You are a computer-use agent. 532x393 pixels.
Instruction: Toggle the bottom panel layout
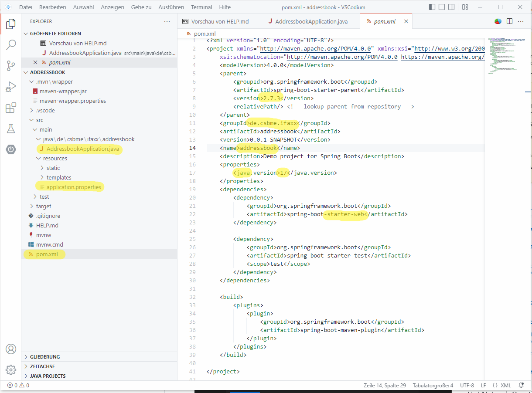(442, 7)
